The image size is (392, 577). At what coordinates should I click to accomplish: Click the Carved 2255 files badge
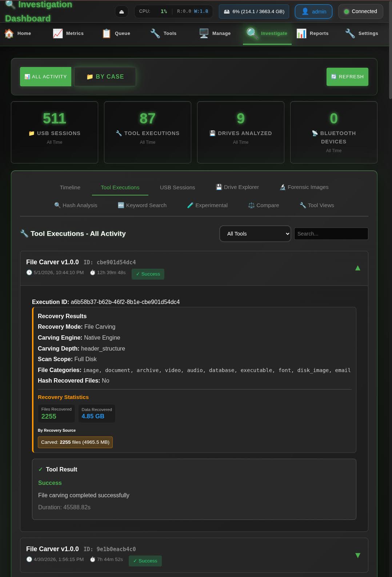[75, 442]
